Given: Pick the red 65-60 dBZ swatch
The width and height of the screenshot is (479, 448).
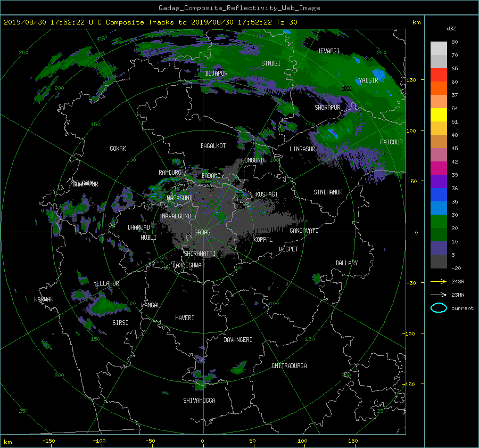Looking at the screenshot, I should point(439,75).
